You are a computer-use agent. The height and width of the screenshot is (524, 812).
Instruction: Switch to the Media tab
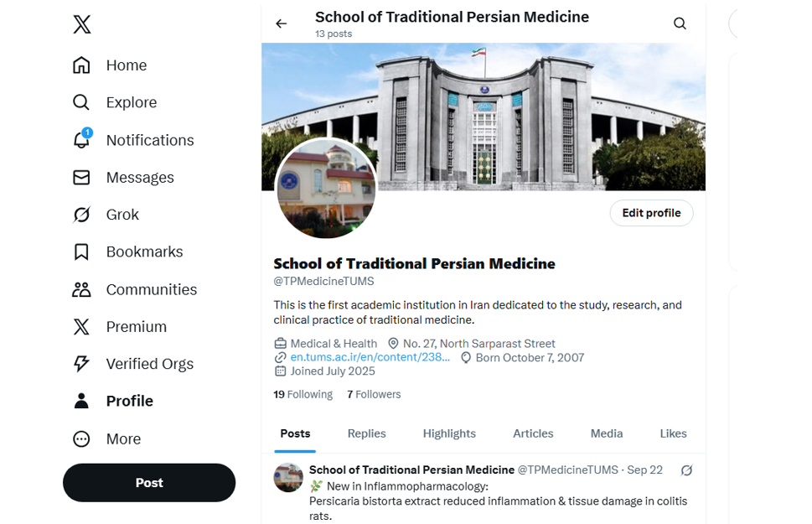click(x=606, y=433)
